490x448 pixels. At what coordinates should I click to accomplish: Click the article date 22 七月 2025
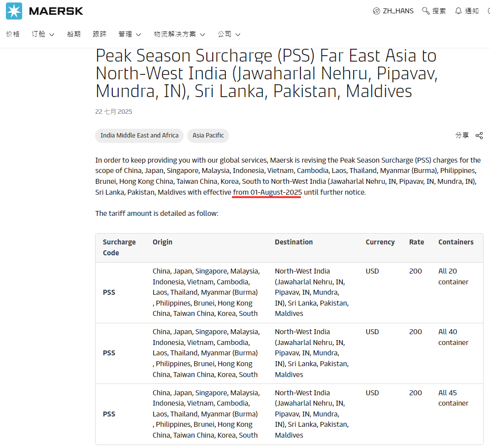pyautogui.click(x=114, y=112)
